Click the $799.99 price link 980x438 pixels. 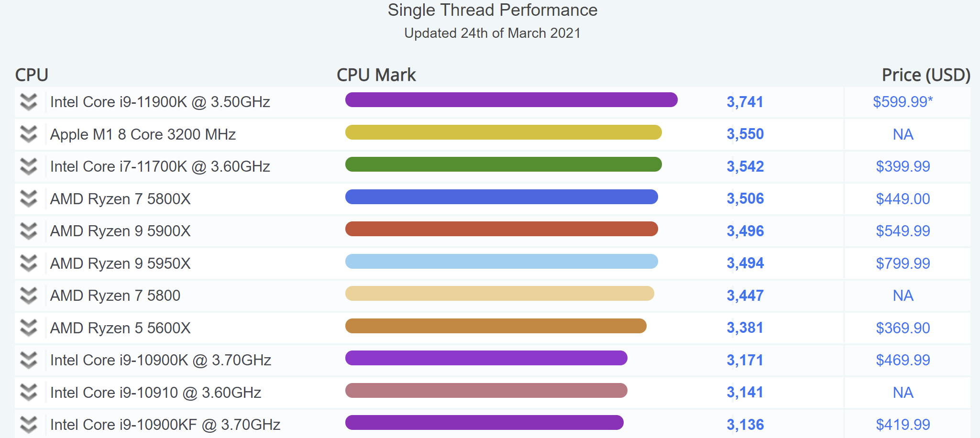[903, 263]
